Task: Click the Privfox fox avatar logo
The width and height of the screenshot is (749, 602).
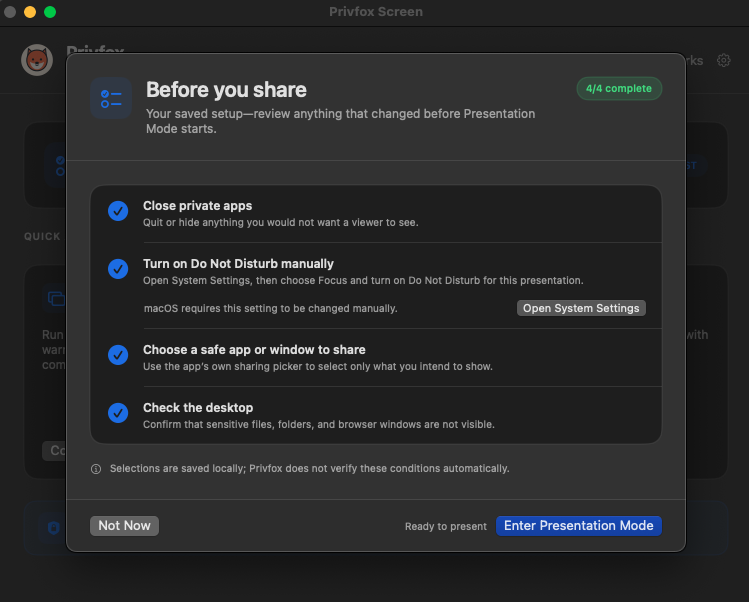Action: point(37,60)
